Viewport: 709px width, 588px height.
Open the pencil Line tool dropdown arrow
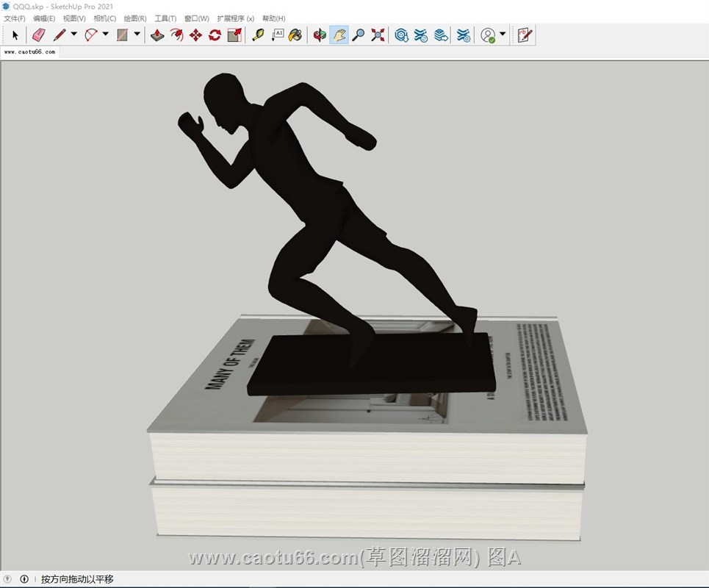[73, 34]
